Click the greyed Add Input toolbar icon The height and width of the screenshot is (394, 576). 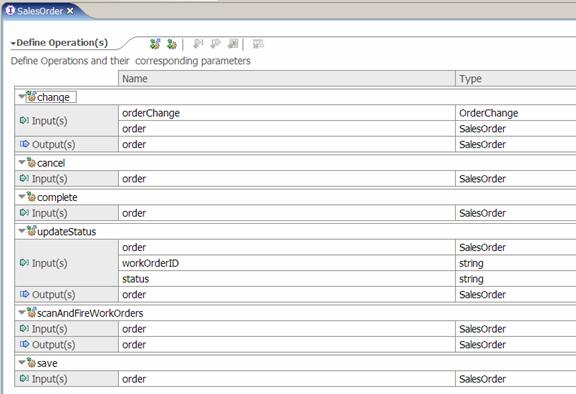(198, 44)
